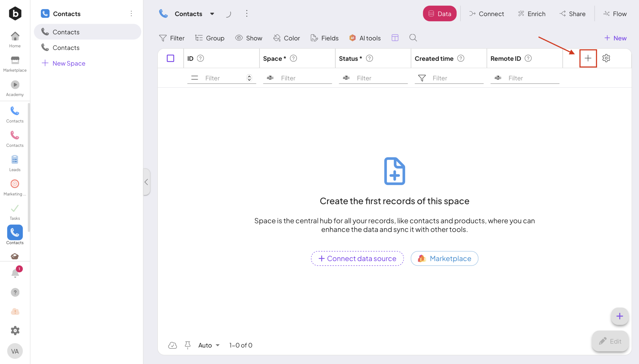Click the Status column help icon
Image resolution: width=639 pixels, height=364 pixels.
(x=369, y=58)
